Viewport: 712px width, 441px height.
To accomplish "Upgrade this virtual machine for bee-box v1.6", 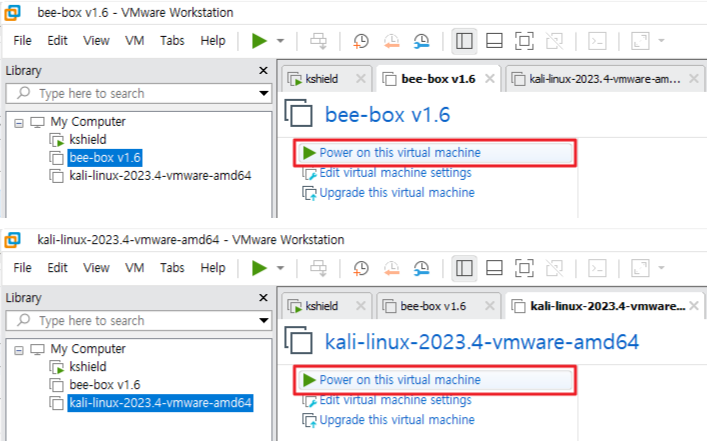I will click(396, 193).
